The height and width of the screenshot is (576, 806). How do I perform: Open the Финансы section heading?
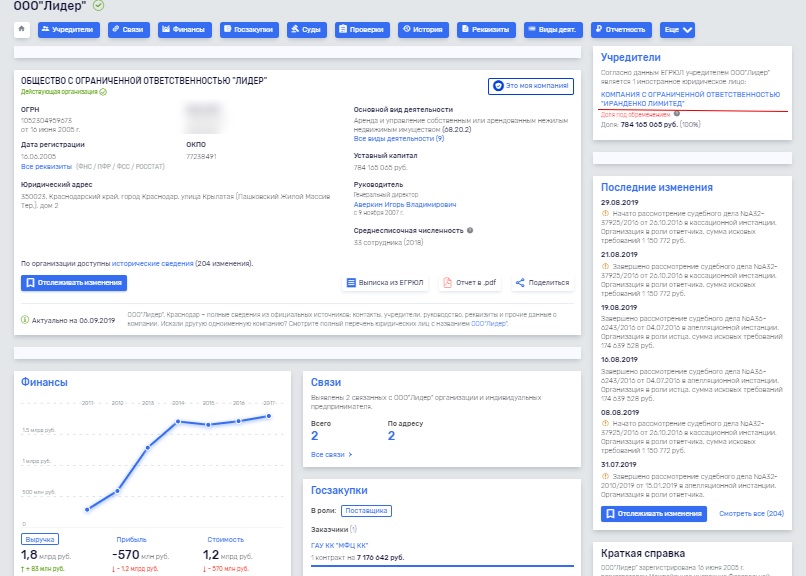point(44,382)
